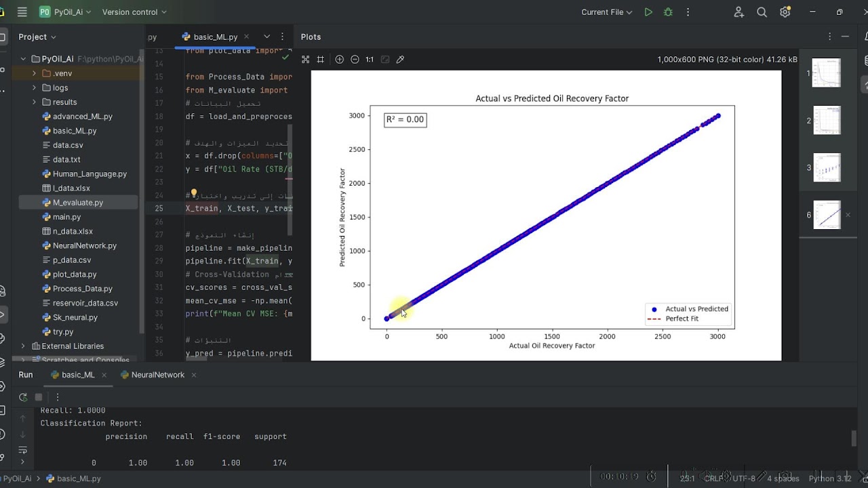Click PyOil_Ai breadcrumb in navigation bar
868x488 pixels.
[x=16, y=479]
